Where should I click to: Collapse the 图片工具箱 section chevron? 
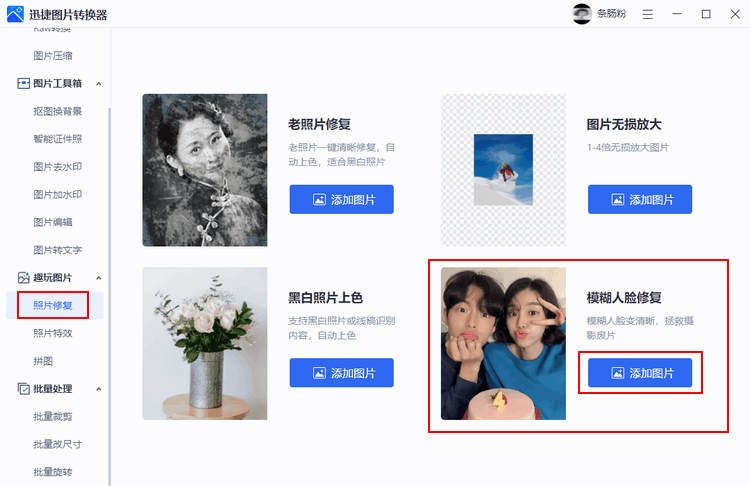point(99,84)
